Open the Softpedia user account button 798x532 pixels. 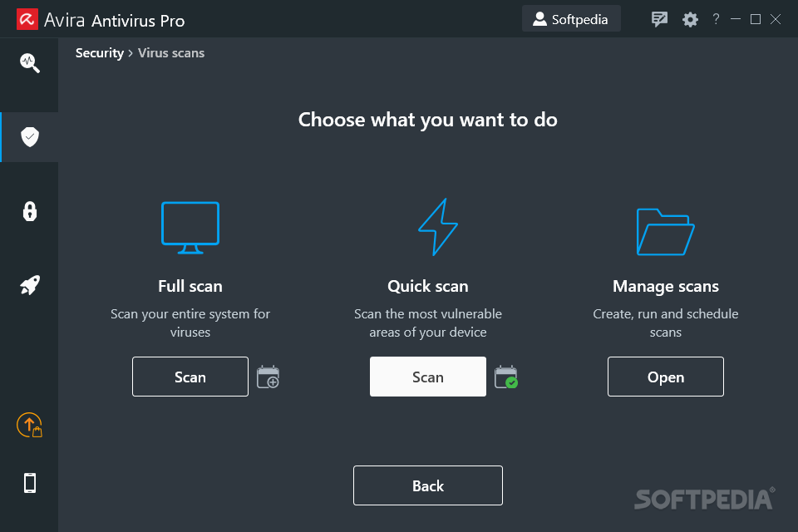pyautogui.click(x=571, y=19)
